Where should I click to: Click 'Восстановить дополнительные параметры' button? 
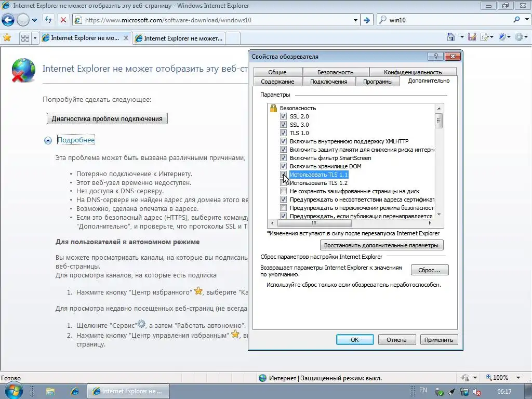click(381, 245)
